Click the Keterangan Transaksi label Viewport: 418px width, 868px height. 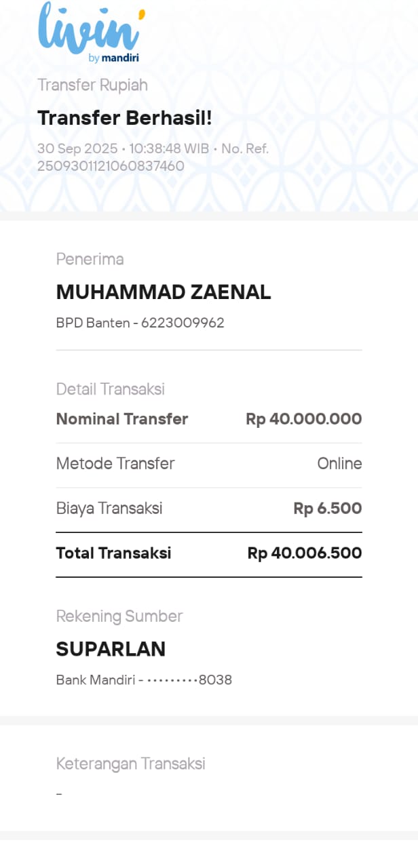click(x=130, y=764)
